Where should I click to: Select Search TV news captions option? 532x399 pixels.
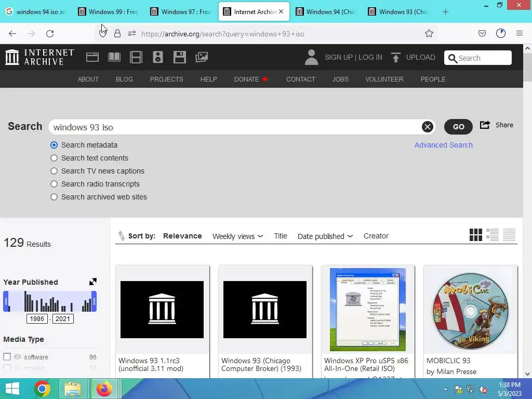pyautogui.click(x=54, y=171)
